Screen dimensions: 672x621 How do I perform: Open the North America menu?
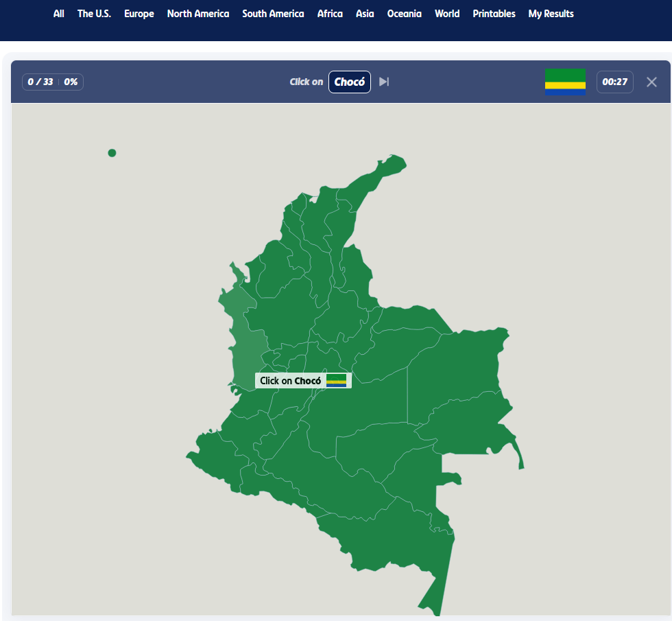198,14
